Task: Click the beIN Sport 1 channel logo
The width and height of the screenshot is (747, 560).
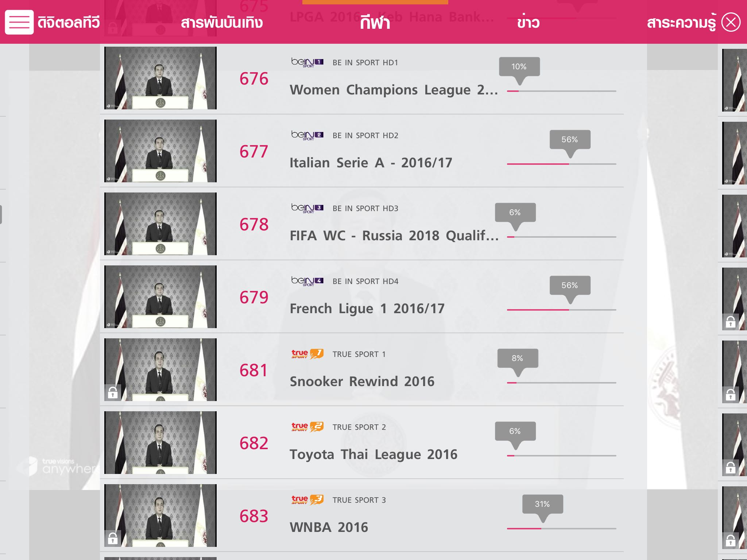Action: (307, 62)
